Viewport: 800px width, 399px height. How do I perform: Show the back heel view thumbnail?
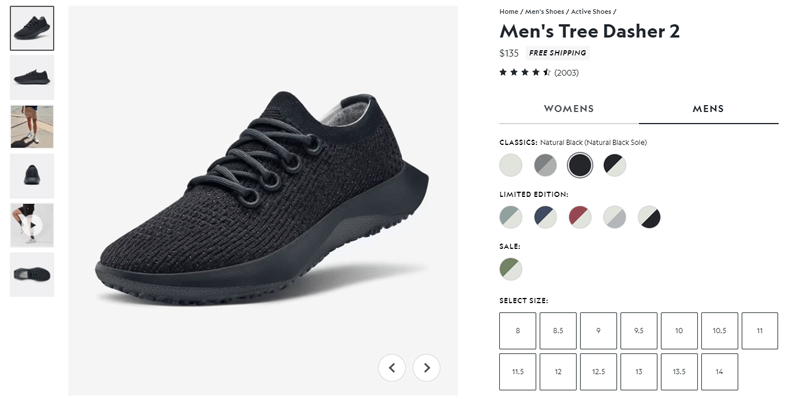pos(32,176)
